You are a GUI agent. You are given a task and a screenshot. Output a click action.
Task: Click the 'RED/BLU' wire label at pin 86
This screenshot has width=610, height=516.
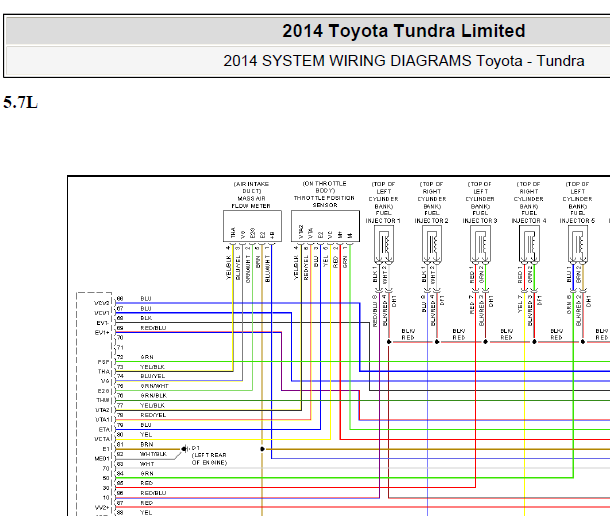[153, 493]
